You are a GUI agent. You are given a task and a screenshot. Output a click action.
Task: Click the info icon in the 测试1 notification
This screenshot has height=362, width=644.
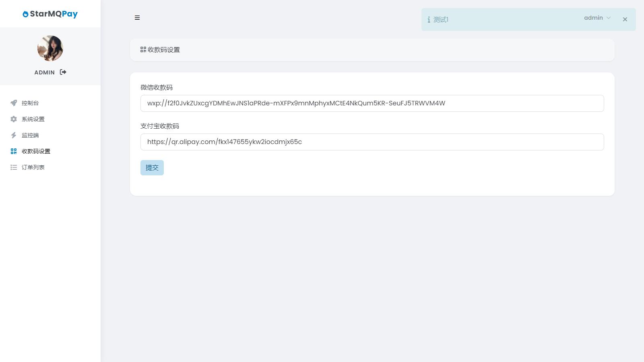429,20
